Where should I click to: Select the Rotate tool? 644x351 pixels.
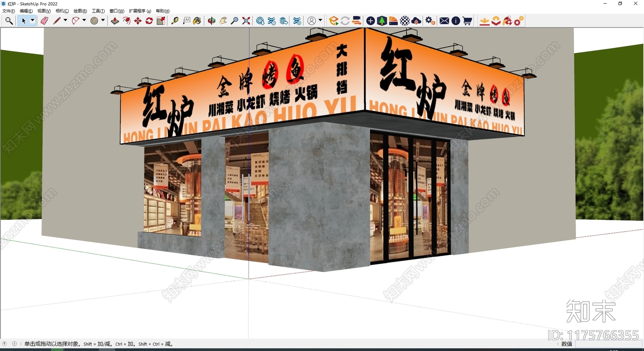(149, 21)
